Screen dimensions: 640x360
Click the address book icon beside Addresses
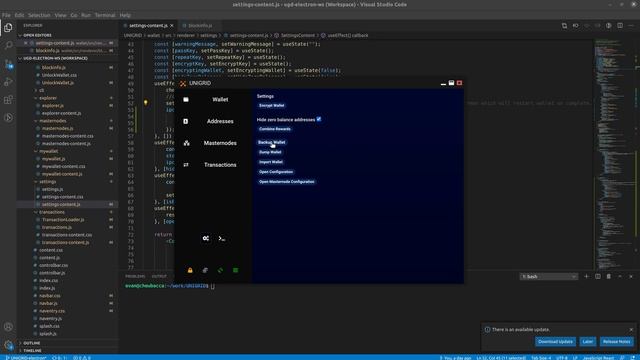(186, 121)
